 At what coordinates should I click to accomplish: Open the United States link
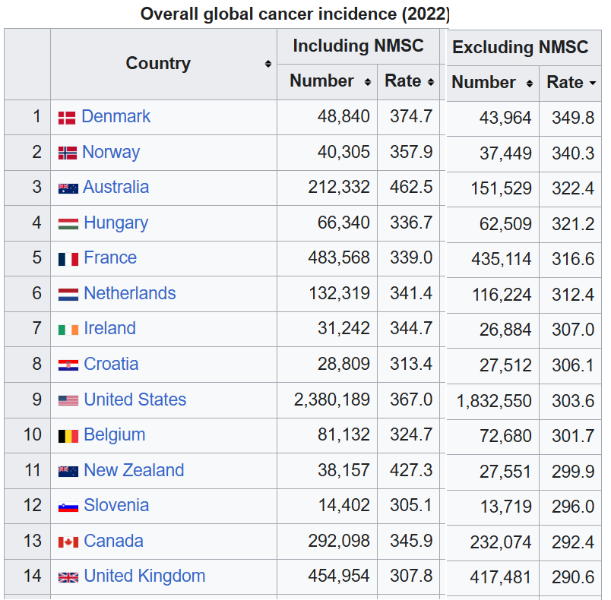tap(135, 399)
